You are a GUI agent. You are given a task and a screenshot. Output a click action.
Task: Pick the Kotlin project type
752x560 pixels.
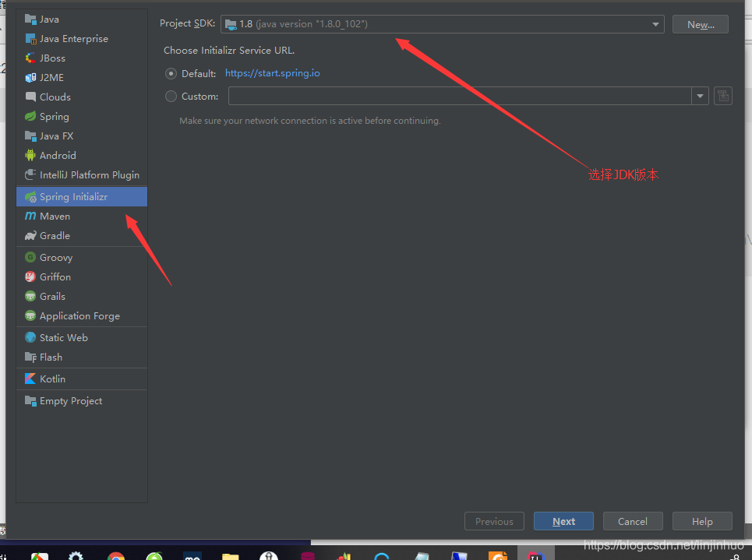point(82,379)
